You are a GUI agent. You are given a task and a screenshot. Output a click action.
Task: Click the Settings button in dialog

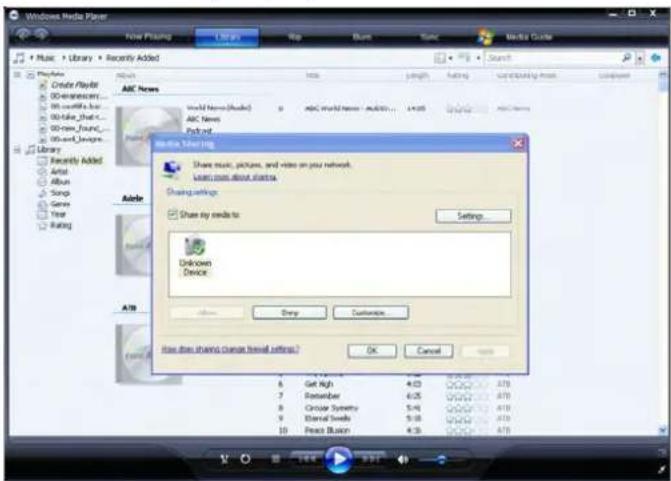click(x=473, y=216)
